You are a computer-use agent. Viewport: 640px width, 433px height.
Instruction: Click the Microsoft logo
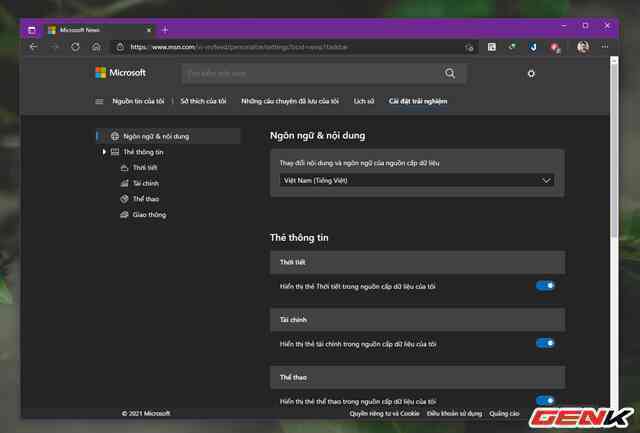(120, 73)
